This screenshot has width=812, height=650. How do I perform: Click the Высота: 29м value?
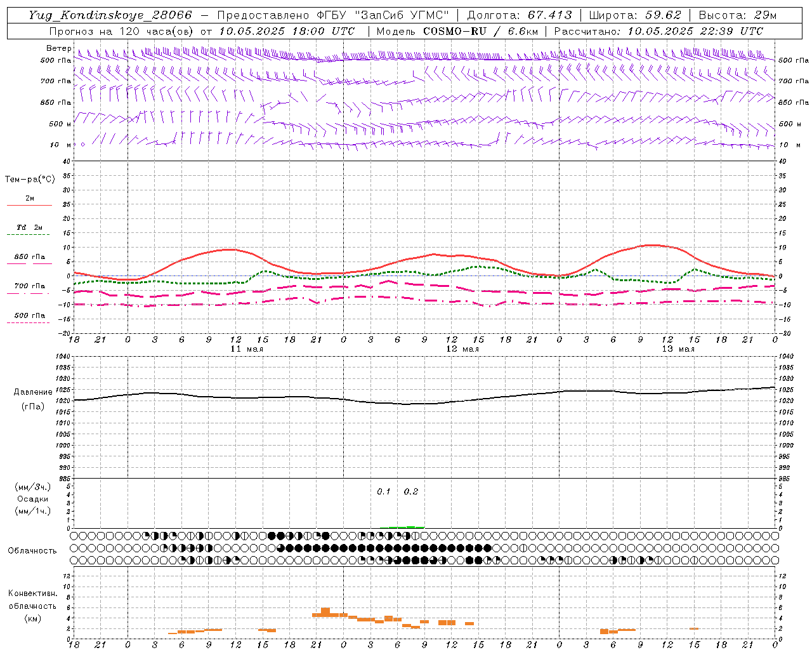pos(737,15)
